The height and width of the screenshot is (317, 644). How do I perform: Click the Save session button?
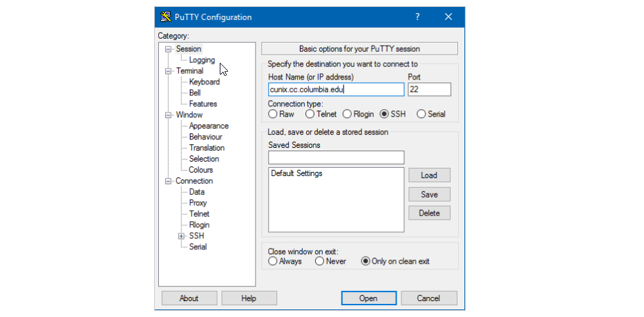429,195
